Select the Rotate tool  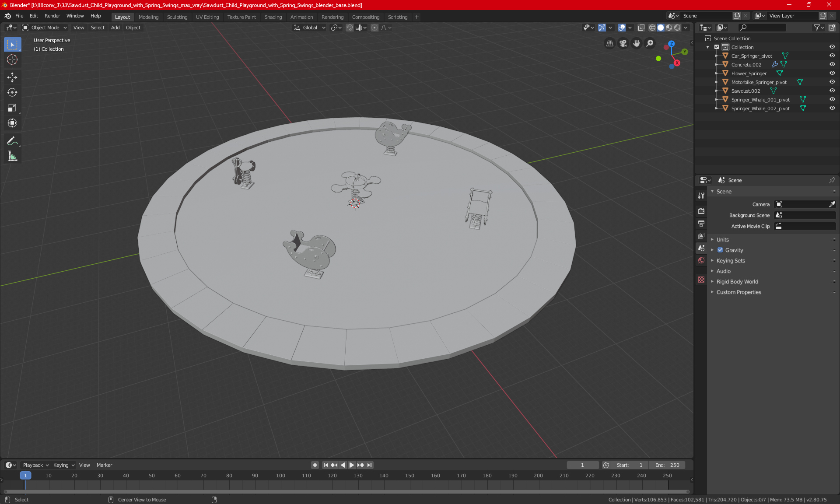point(12,92)
